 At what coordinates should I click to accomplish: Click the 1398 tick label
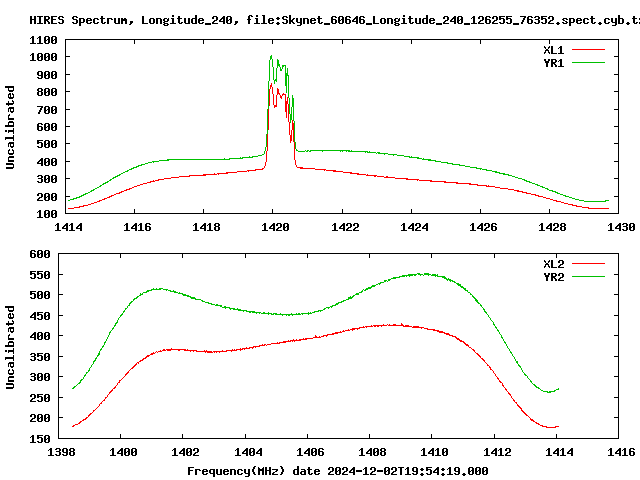coord(61,452)
